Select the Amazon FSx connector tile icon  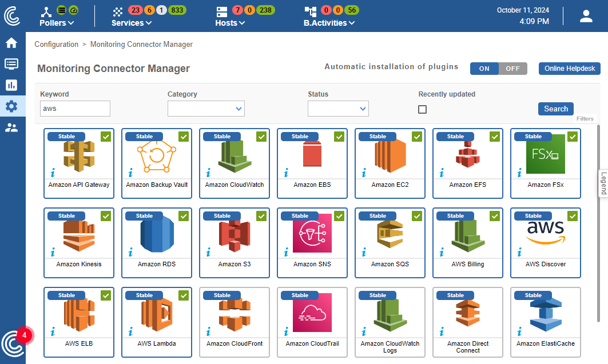click(545, 154)
